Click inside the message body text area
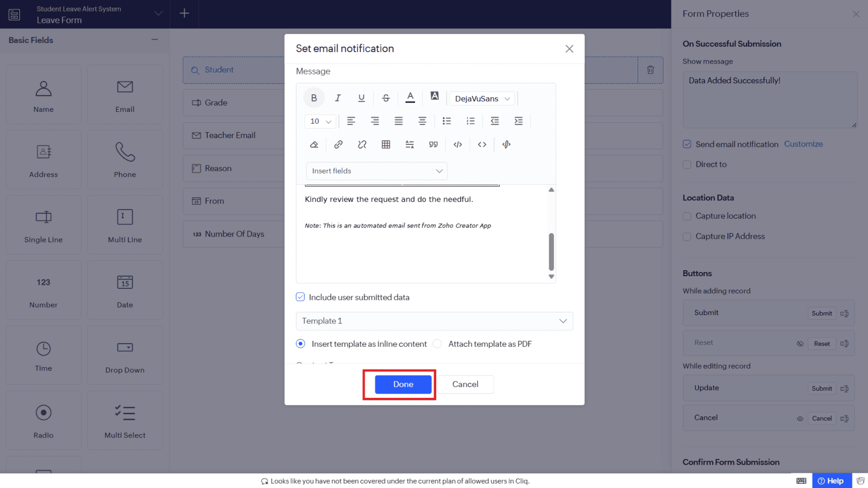 click(x=423, y=250)
